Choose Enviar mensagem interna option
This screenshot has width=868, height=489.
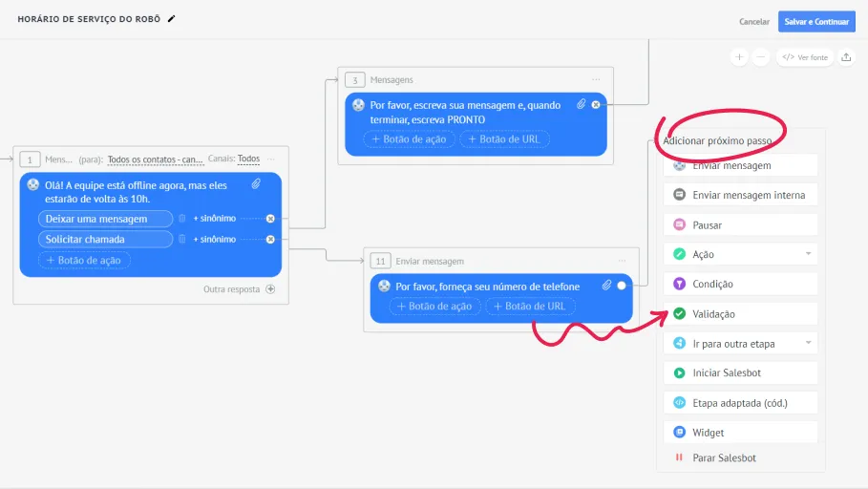coord(740,195)
